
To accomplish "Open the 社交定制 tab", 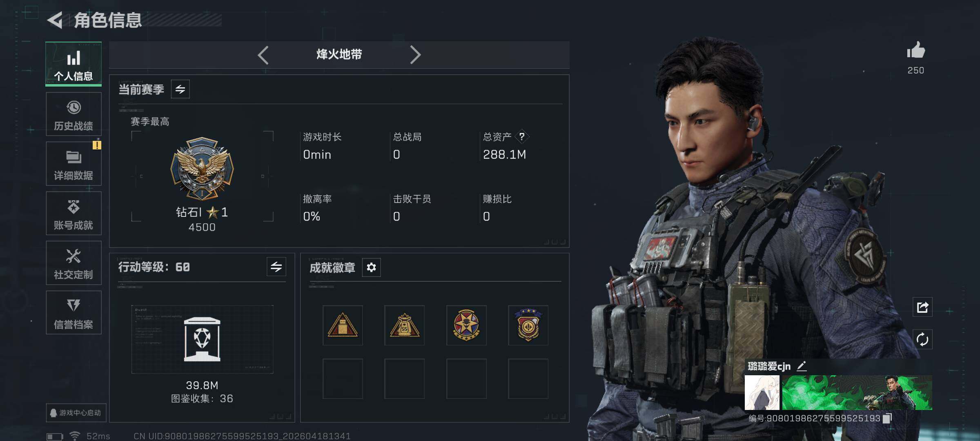I will tap(73, 263).
